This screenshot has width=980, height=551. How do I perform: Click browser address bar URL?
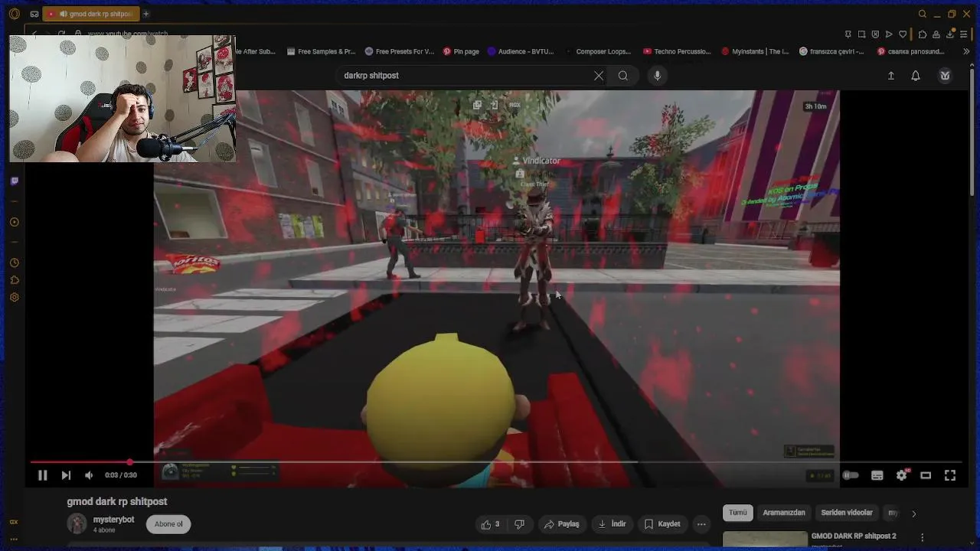coord(127,34)
